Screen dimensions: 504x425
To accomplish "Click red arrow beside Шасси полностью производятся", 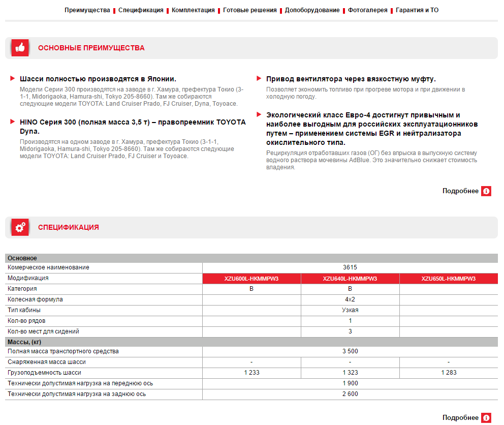I will [12, 79].
